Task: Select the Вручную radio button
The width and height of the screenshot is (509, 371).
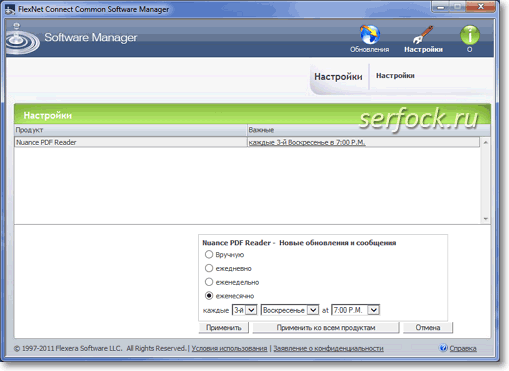Action: (x=209, y=254)
